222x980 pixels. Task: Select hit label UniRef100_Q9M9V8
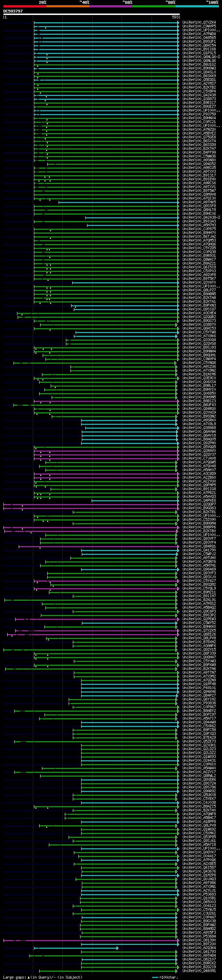click(x=199, y=194)
